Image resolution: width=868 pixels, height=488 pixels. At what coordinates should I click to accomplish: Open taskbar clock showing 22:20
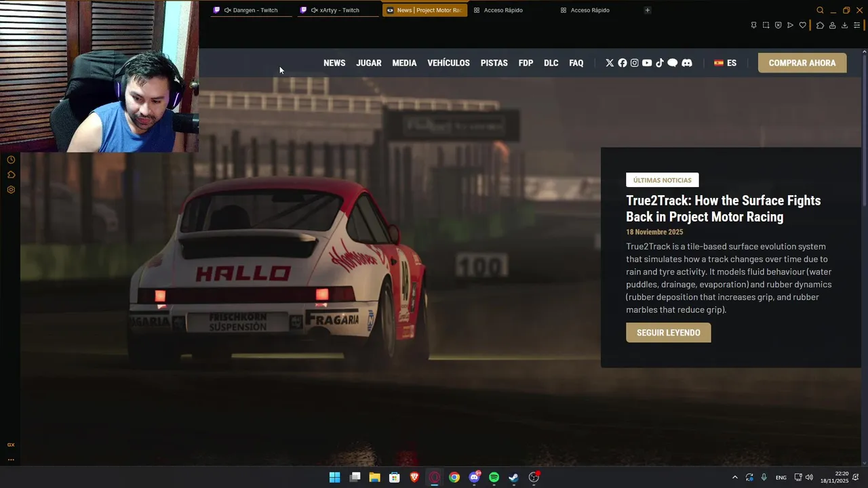coord(835,477)
